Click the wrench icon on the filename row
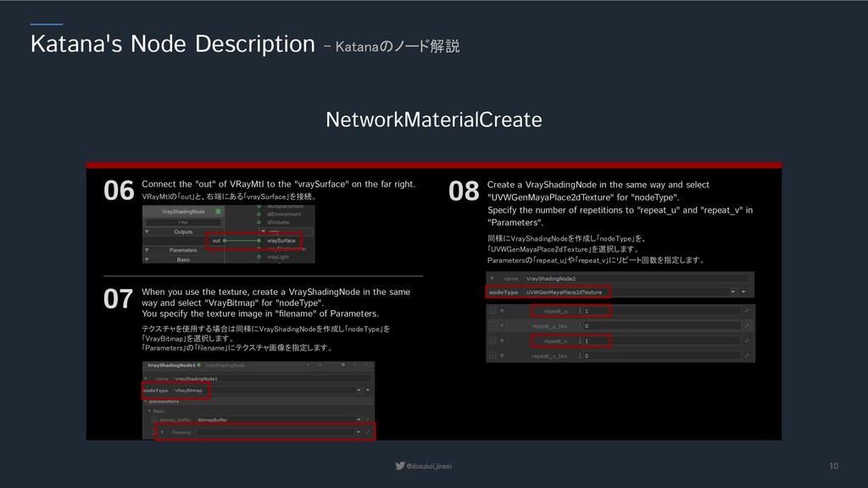 point(368,432)
